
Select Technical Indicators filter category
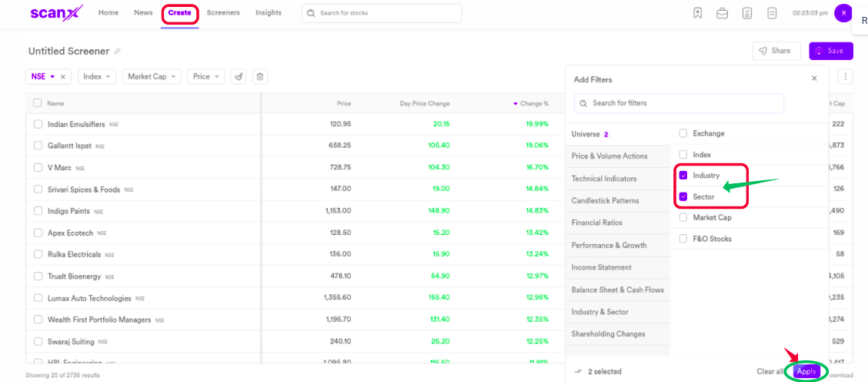click(604, 179)
